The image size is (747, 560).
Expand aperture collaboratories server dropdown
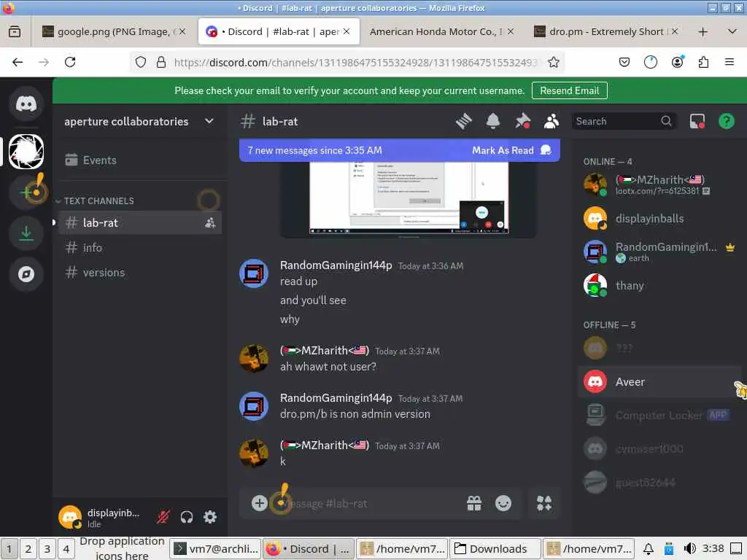coord(209,122)
